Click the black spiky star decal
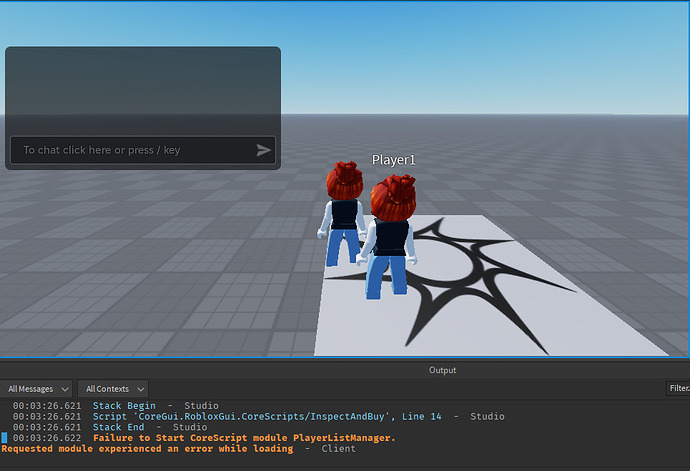This screenshot has height=471, width=690. pyautogui.click(x=453, y=282)
